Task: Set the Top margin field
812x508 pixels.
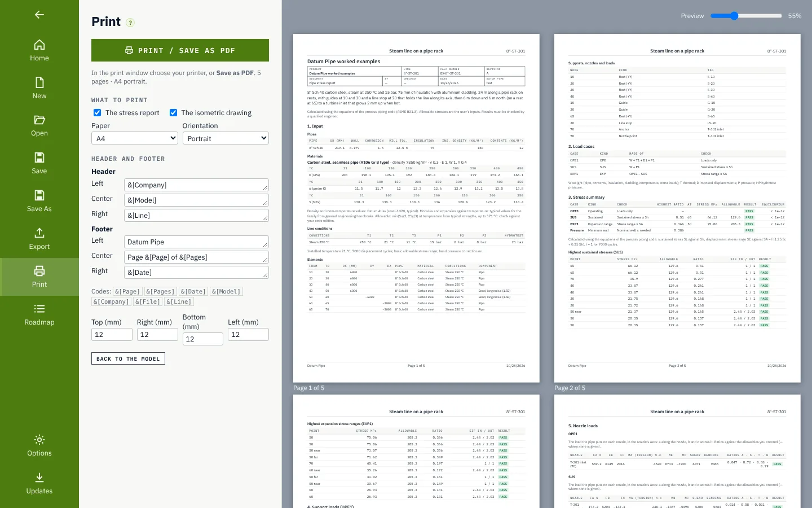Action: tap(112, 335)
